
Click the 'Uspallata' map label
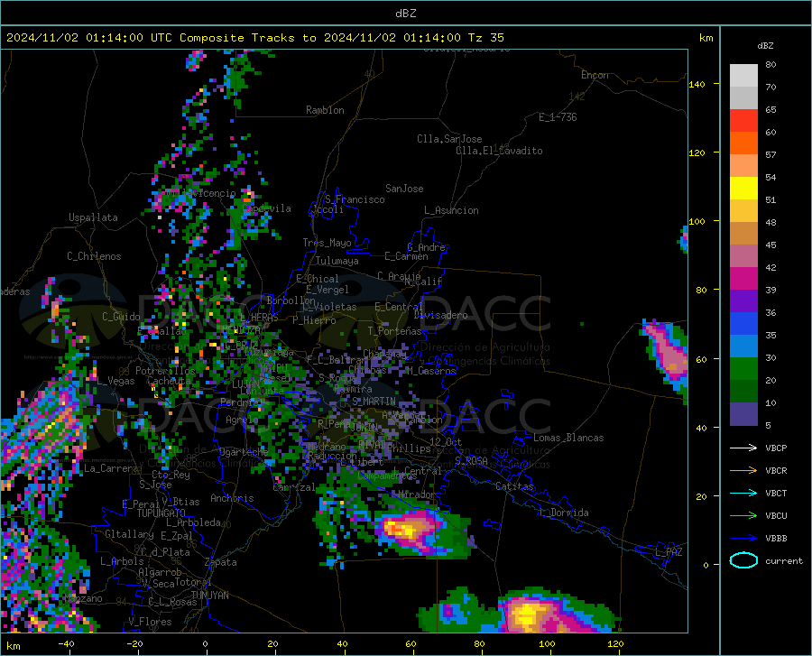tap(93, 217)
